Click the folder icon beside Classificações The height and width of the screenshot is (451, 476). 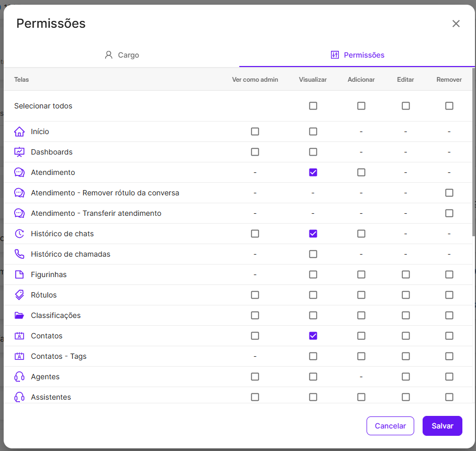click(19, 315)
